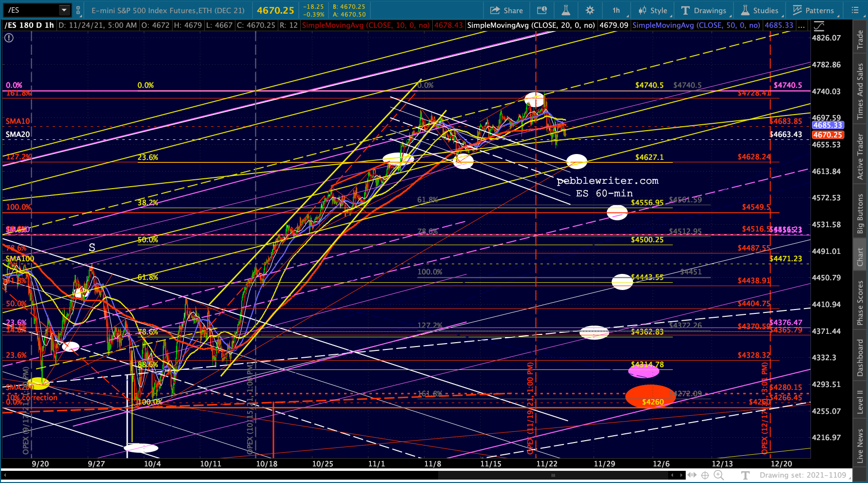Click the magnifier zoom-in icon
868x483 pixels.
tap(718, 475)
